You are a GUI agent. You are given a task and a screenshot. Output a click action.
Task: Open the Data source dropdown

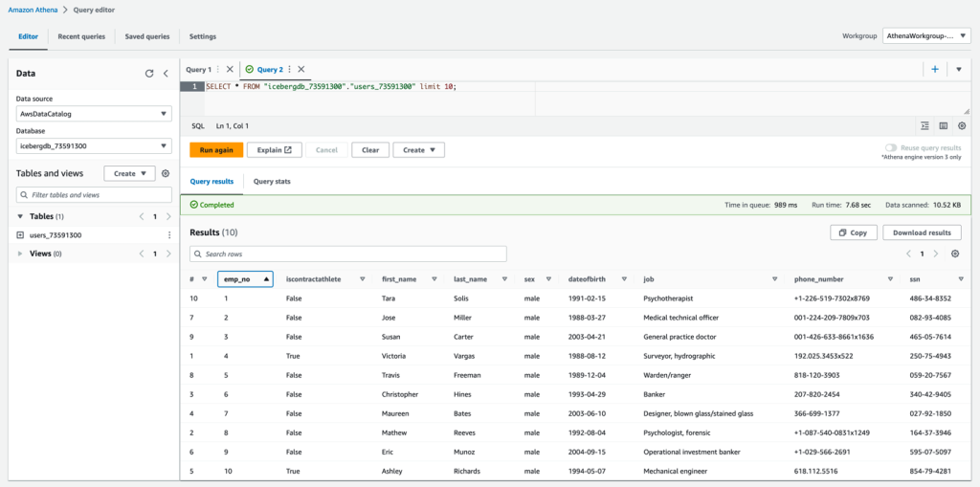(93, 114)
